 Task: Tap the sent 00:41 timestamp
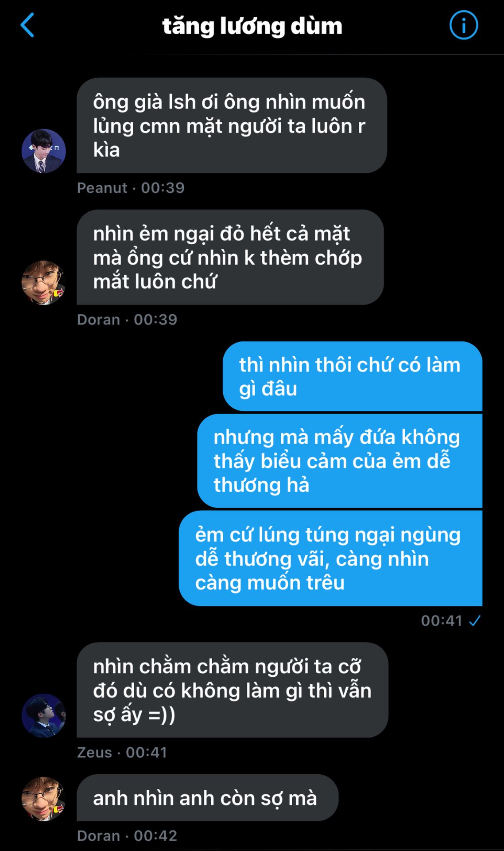coord(442,621)
